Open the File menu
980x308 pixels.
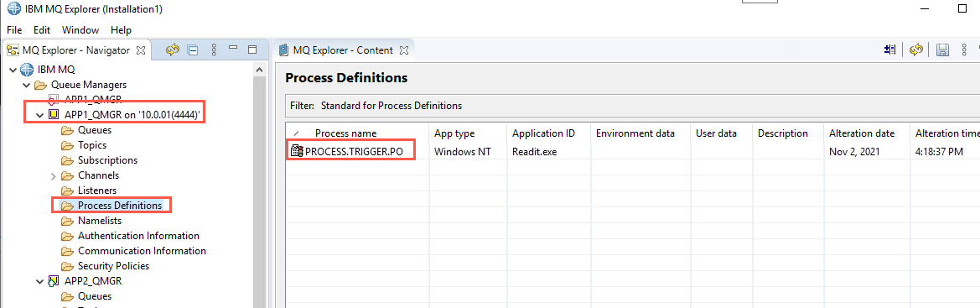14,30
